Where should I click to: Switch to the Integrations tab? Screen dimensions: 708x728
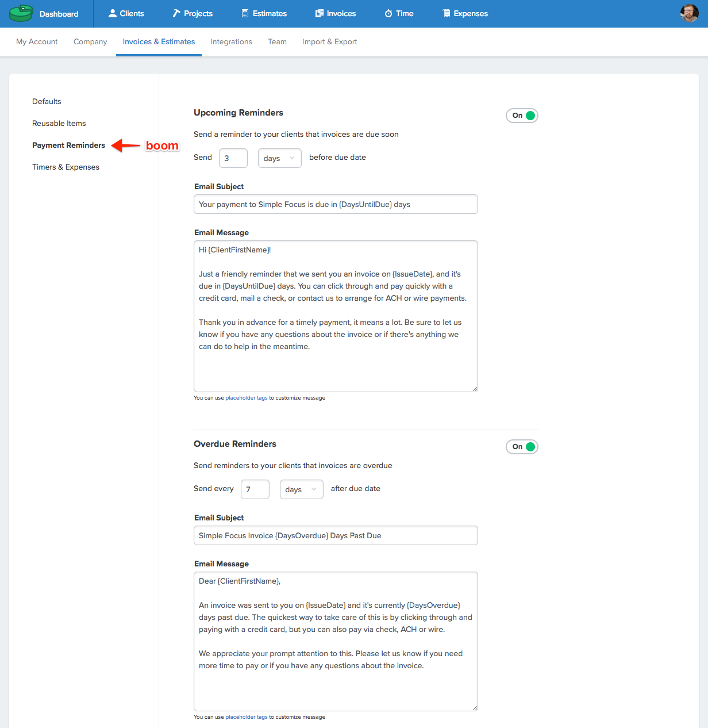tap(231, 42)
